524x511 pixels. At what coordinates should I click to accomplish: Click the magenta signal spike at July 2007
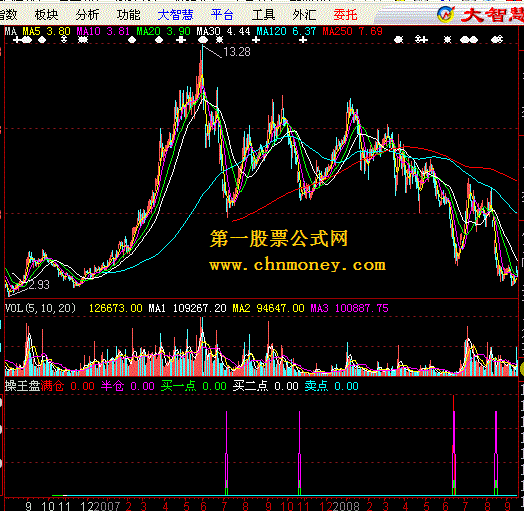[227, 453]
